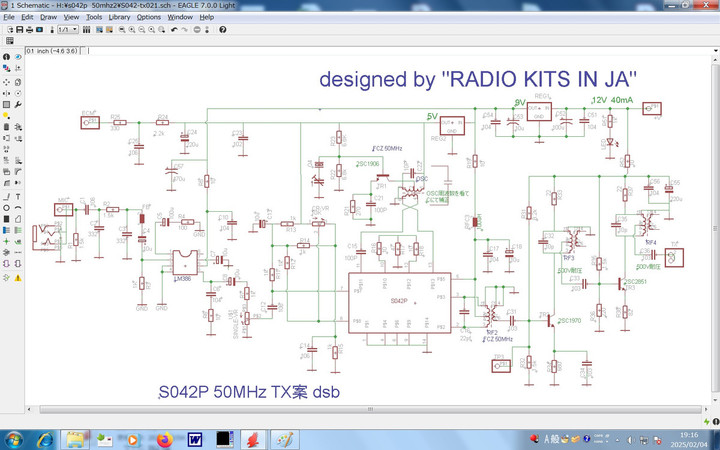Open the Errors warning triangle tool
Image resolution: width=720 pixels, height=450 pixels.
[18, 277]
